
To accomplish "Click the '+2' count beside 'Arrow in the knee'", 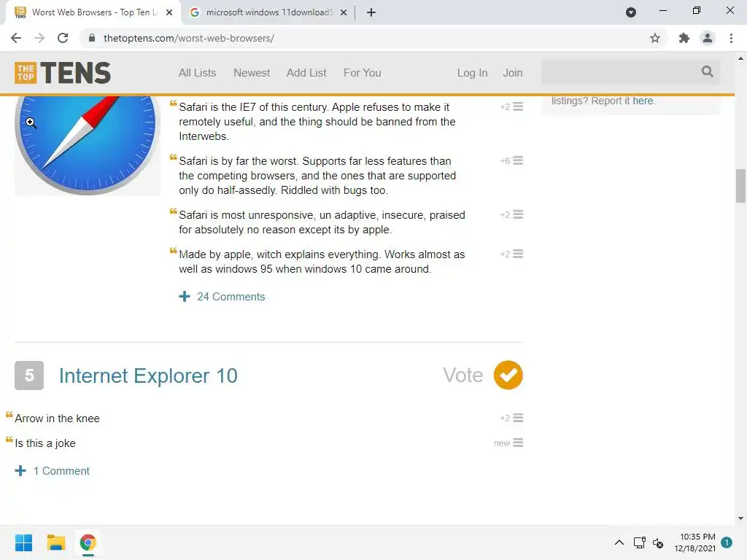I will click(505, 418).
